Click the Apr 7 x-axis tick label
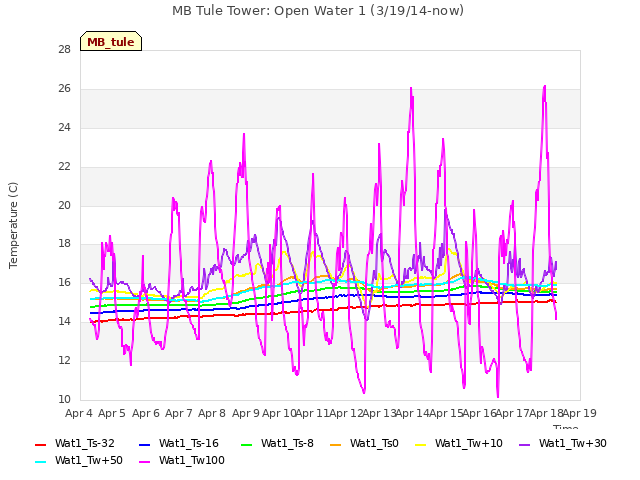Viewport: 640px width, 480px height. [x=179, y=413]
